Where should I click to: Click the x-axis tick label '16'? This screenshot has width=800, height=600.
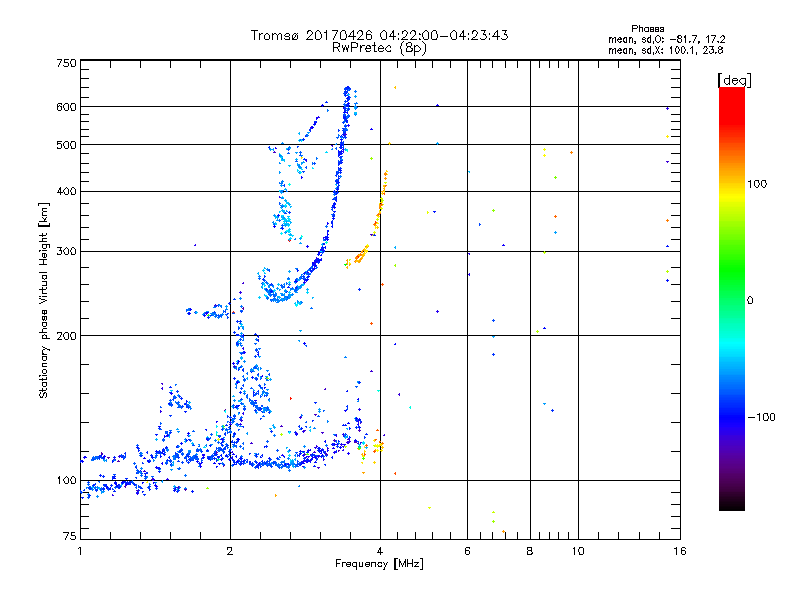coord(680,551)
